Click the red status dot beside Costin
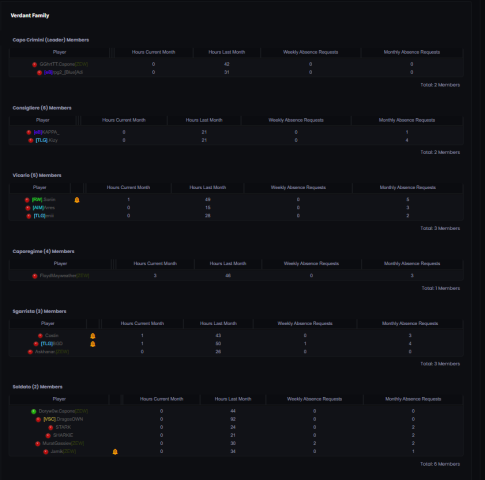 [x=40, y=336]
